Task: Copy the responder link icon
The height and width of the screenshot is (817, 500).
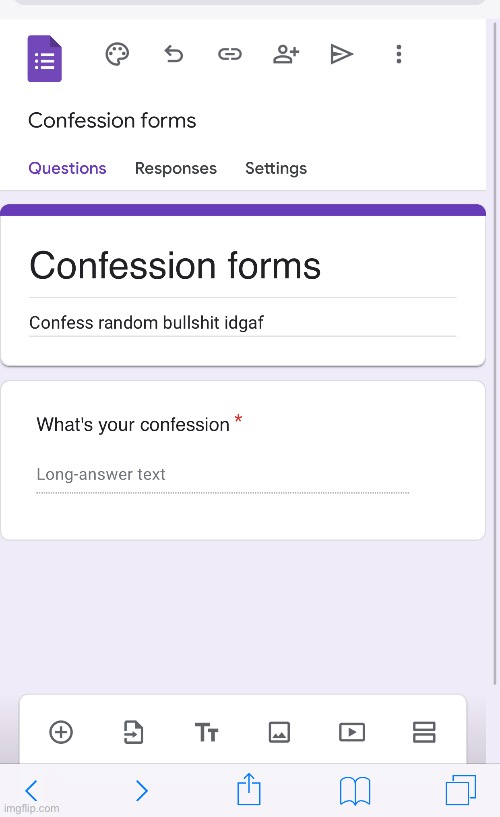Action: (x=230, y=54)
